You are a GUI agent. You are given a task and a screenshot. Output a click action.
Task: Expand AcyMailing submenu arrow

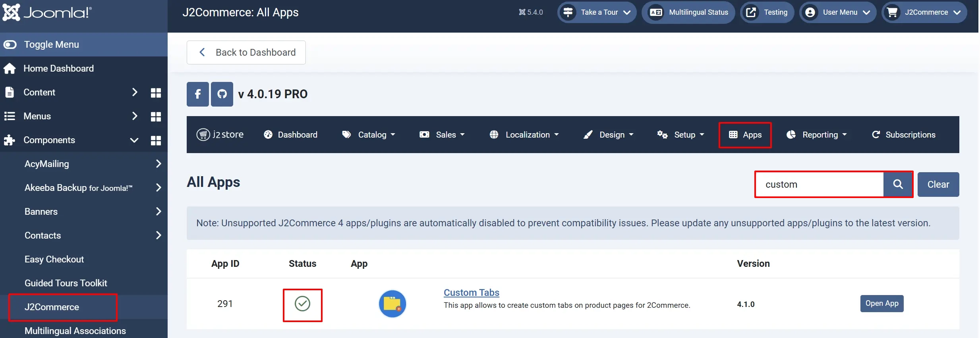click(159, 164)
